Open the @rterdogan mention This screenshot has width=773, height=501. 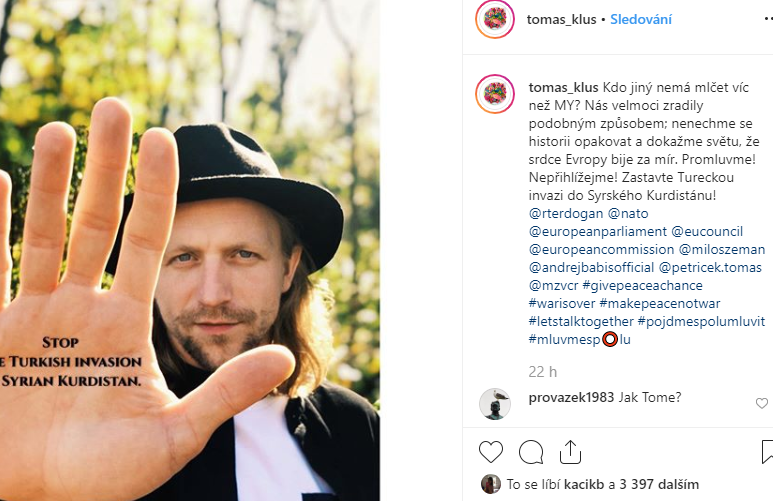(565, 214)
